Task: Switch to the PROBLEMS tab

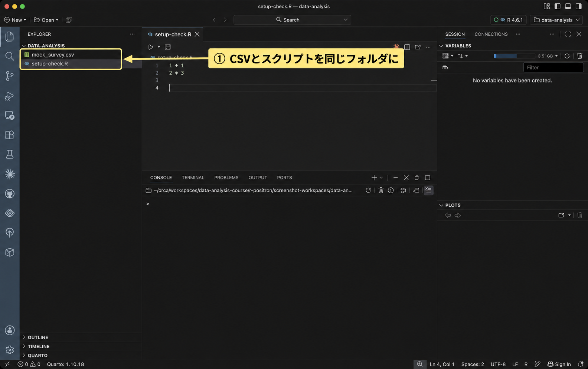Action: pyautogui.click(x=226, y=178)
